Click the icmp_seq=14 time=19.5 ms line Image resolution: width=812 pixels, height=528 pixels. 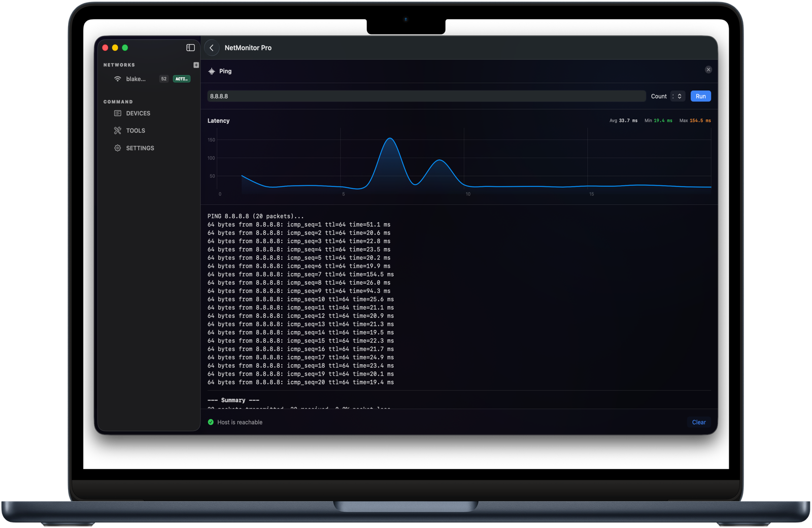tap(300, 333)
